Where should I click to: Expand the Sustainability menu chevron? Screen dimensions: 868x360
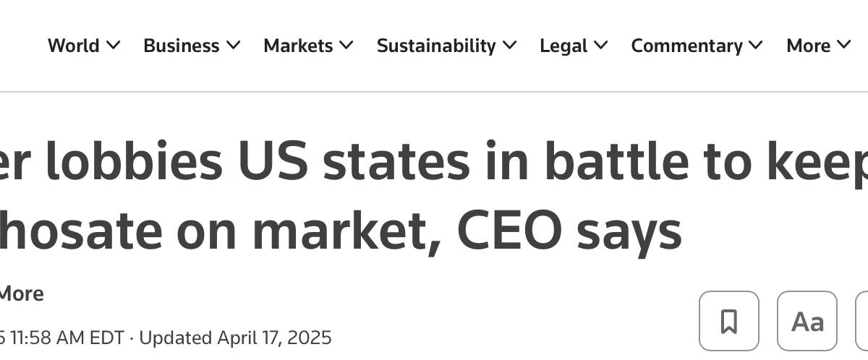[510, 46]
